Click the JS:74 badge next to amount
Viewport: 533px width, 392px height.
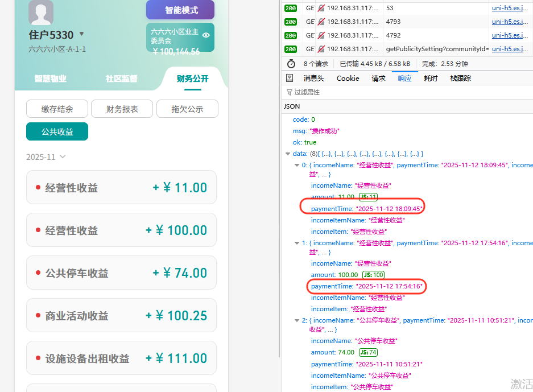pos(368,352)
